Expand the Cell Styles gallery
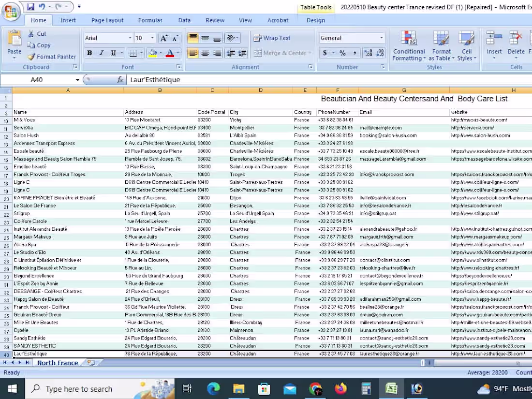This screenshot has width=532, height=399. pos(467,46)
